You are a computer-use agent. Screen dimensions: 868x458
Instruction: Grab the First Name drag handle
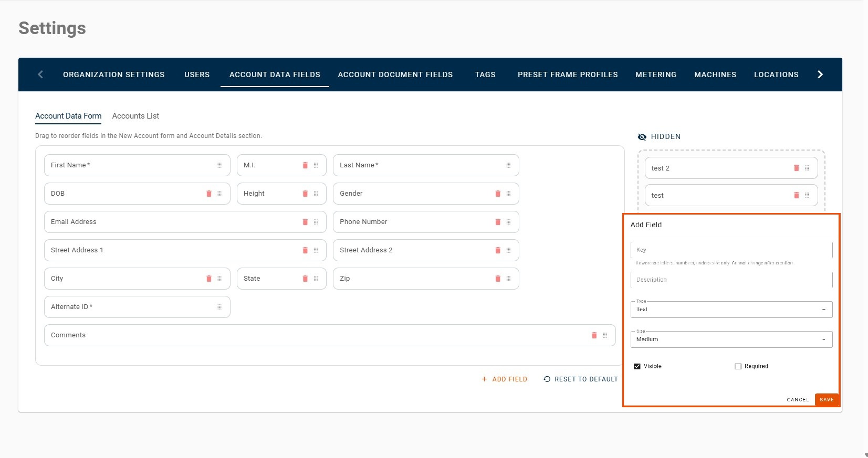pos(219,165)
